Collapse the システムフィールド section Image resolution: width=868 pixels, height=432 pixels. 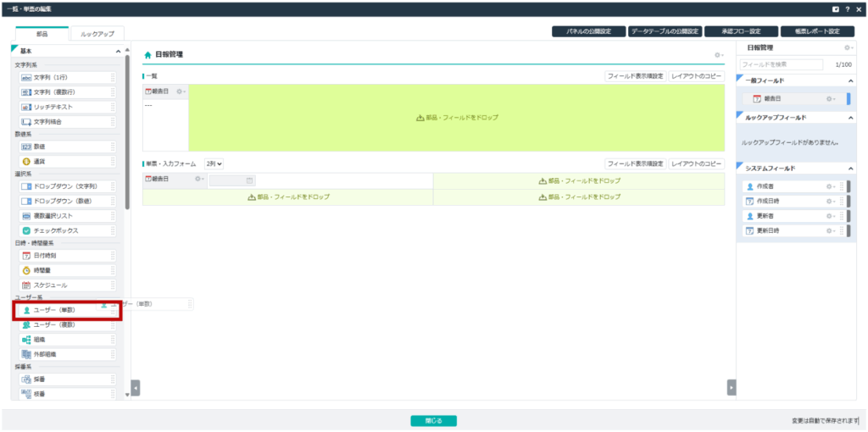pos(850,169)
